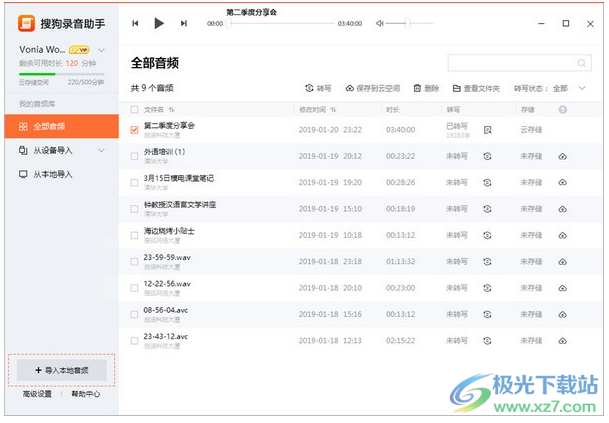This screenshot has width=609, height=423.
Task: Click the 导入本地音频 button
Action: point(62,370)
